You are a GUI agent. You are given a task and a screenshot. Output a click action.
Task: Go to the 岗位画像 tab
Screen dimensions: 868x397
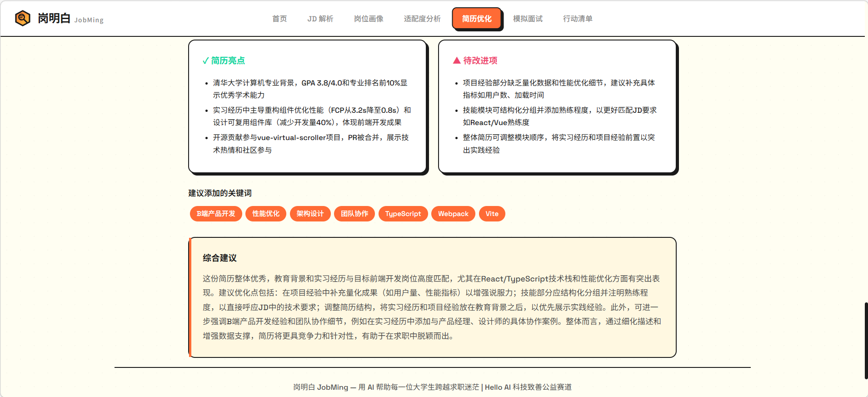coord(369,19)
